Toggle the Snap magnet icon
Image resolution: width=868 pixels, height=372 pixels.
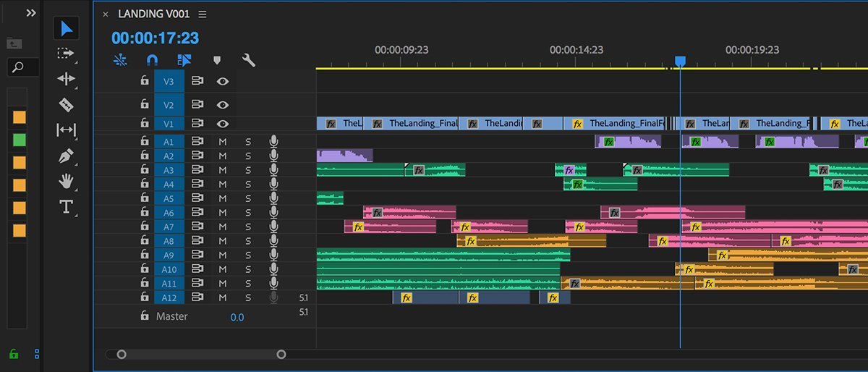point(152,61)
